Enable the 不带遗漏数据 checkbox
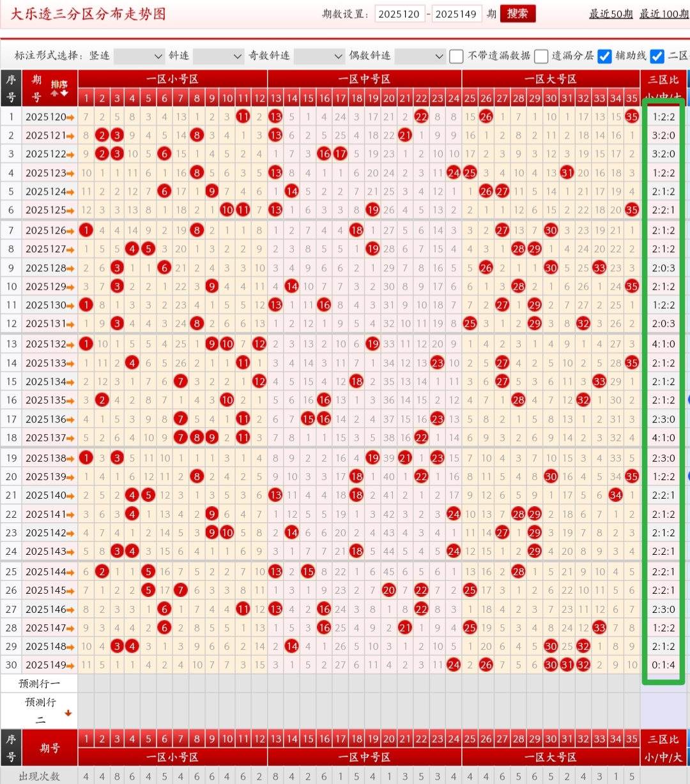 pyautogui.click(x=456, y=56)
